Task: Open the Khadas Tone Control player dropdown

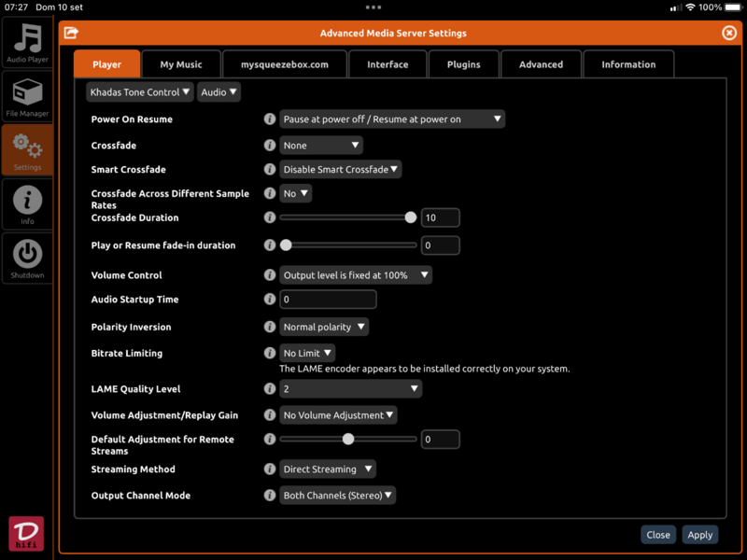Action: coord(140,92)
